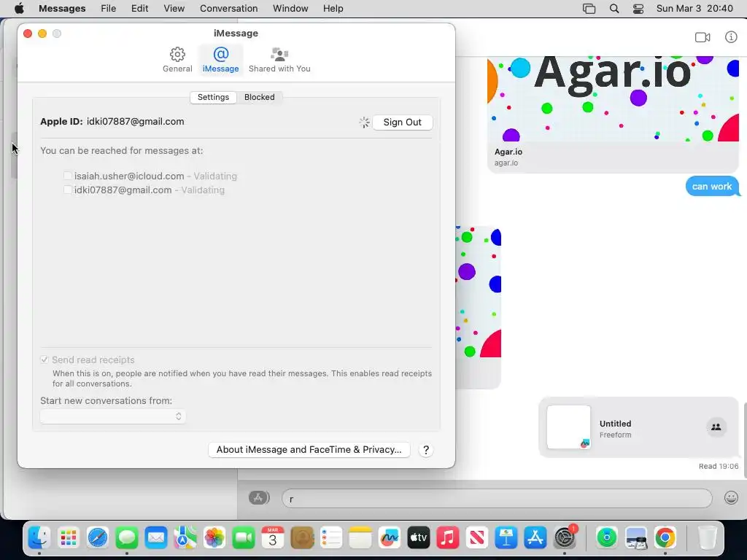Launch Safari from the Dock
Viewport: 747px width, 560px height.
(x=98, y=538)
